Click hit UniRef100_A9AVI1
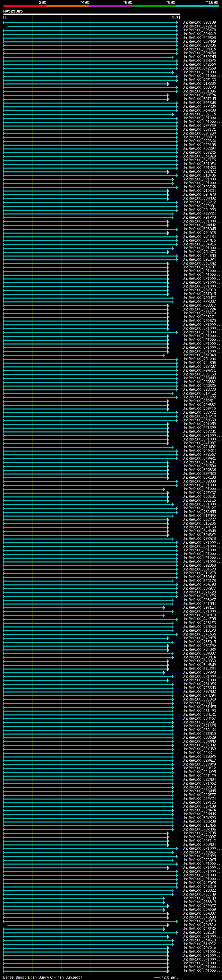The height and width of the screenshot is (980, 222). (x=199, y=370)
